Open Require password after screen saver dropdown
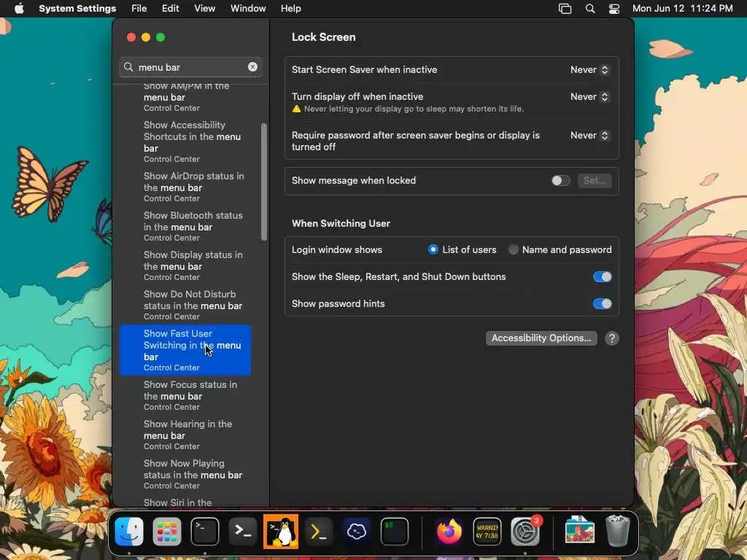747x560 pixels. tap(589, 135)
